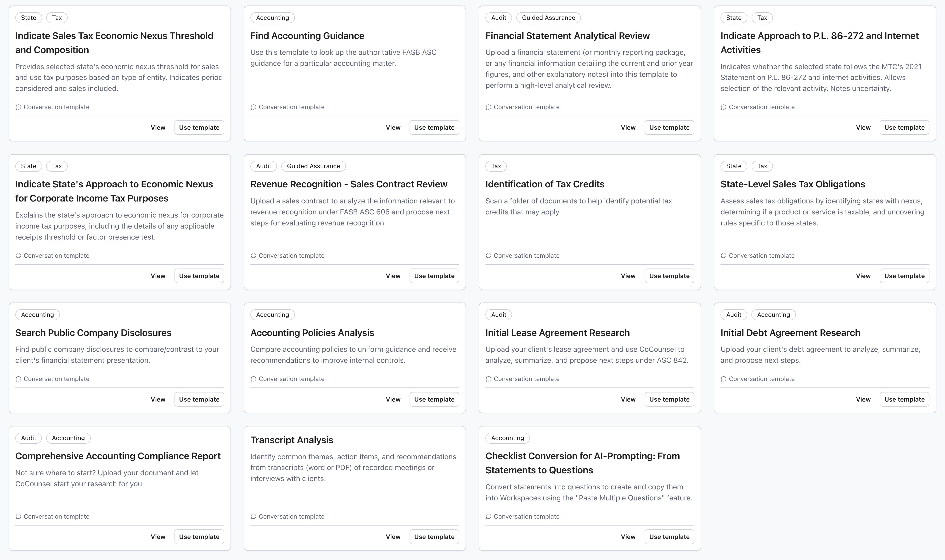The image size is (945, 560).
Task: Use the Accounting Policies Analysis template
Action: pyautogui.click(x=434, y=399)
